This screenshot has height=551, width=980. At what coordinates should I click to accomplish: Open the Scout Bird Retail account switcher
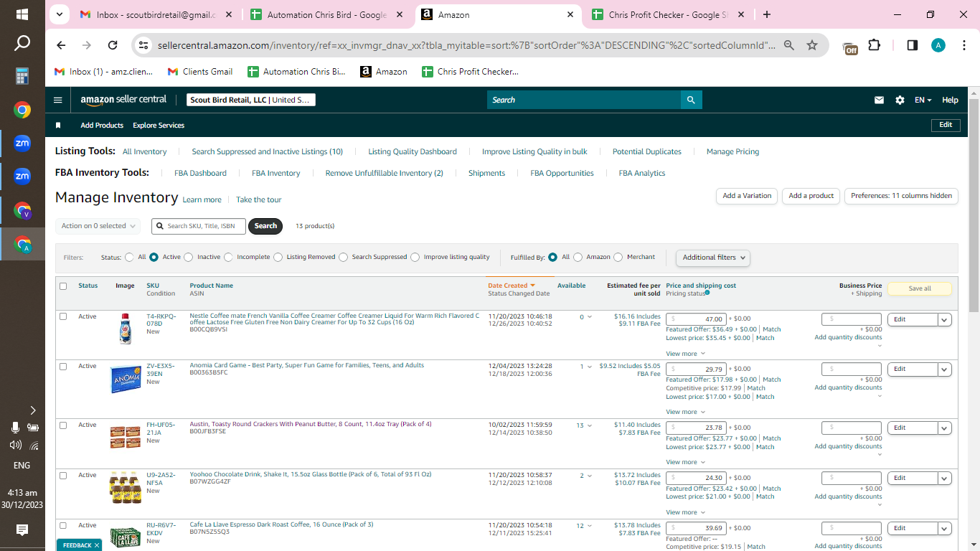(x=251, y=100)
